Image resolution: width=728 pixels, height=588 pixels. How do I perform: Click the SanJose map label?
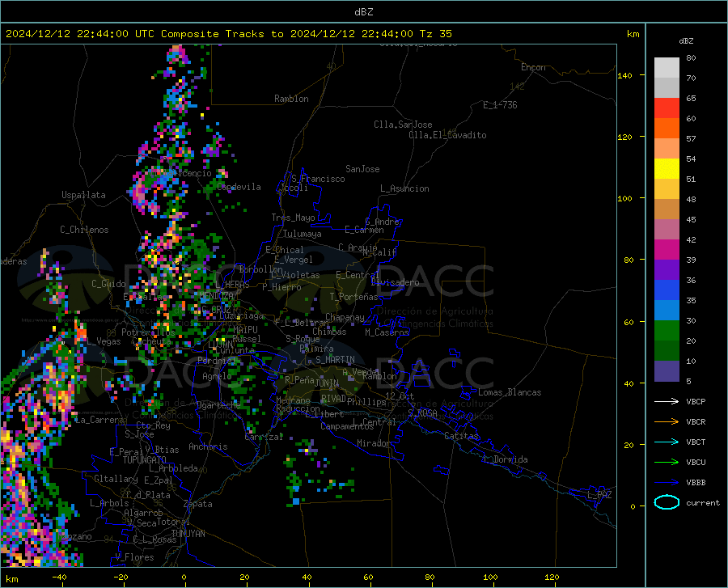(x=362, y=169)
